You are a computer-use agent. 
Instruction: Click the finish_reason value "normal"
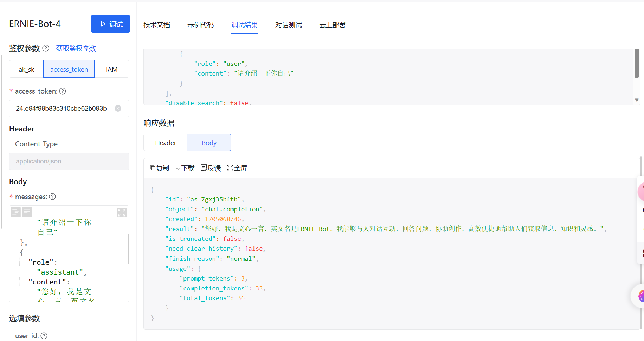[x=241, y=259]
